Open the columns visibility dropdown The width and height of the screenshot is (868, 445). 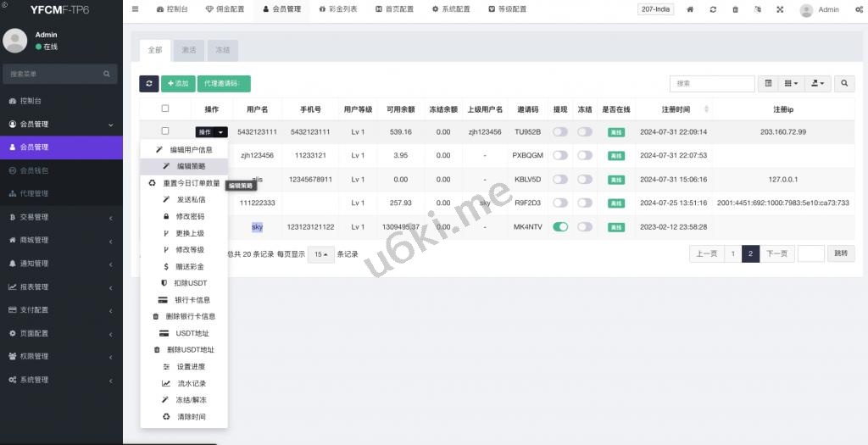791,84
